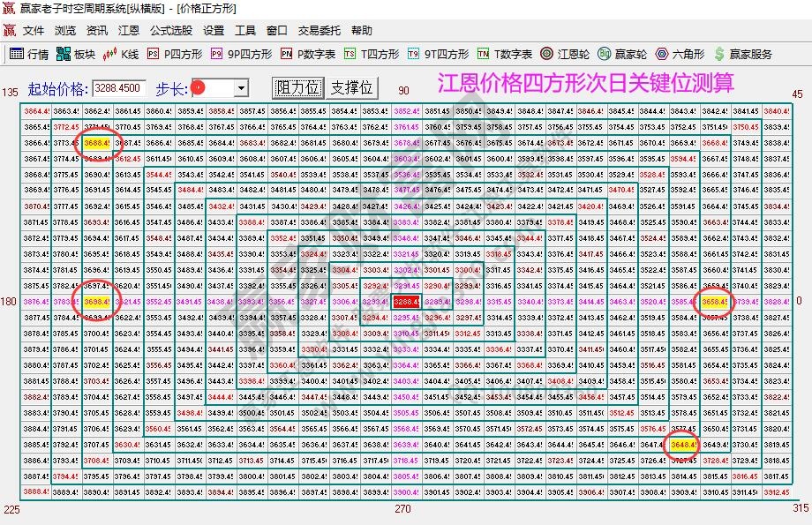Viewport: 812px width, 525px height.
Task: Click the red step indicator dot
Action: (x=198, y=88)
